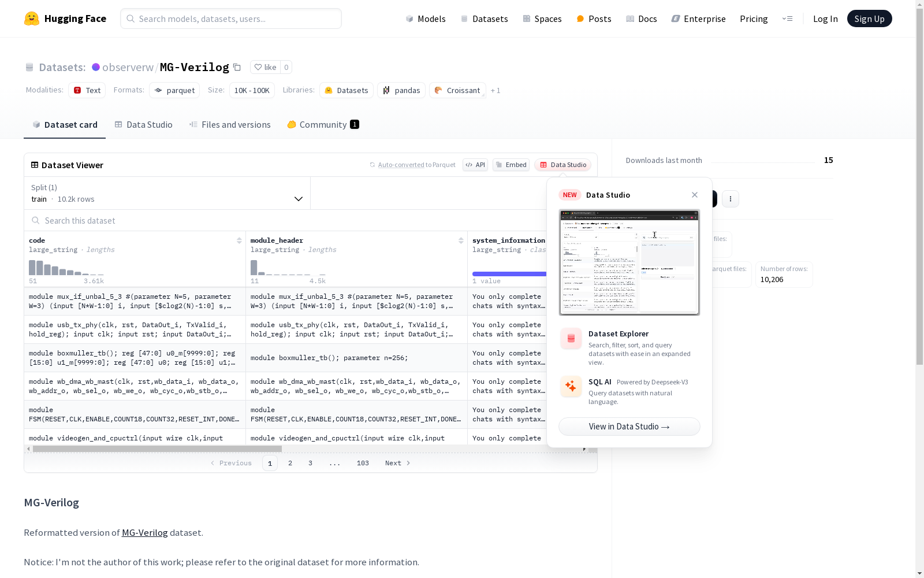
Task: Click the Data Studio button in Dataset Viewer
Action: point(562,165)
